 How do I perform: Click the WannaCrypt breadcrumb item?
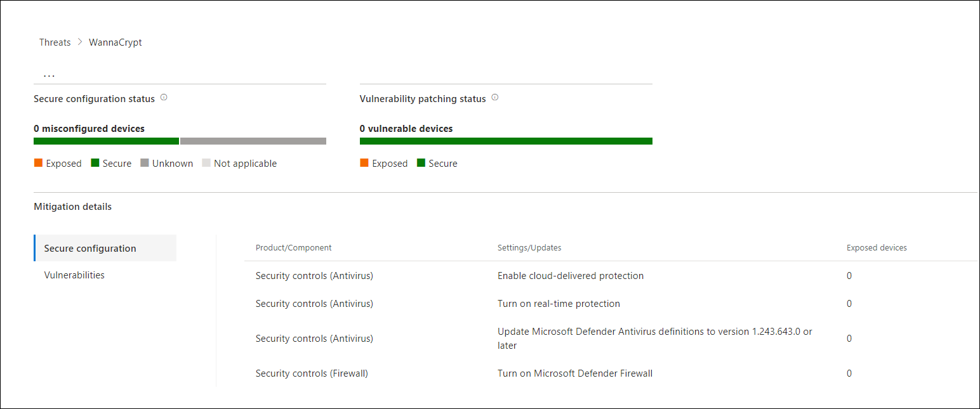click(116, 42)
